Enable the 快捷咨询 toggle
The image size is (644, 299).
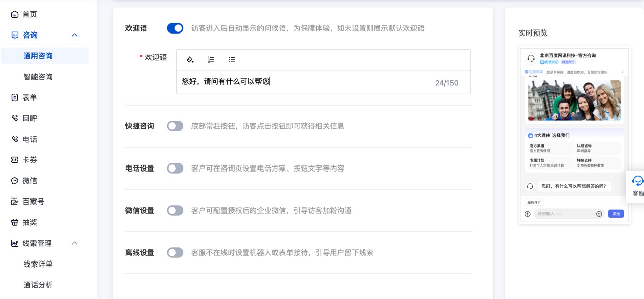coord(175,126)
